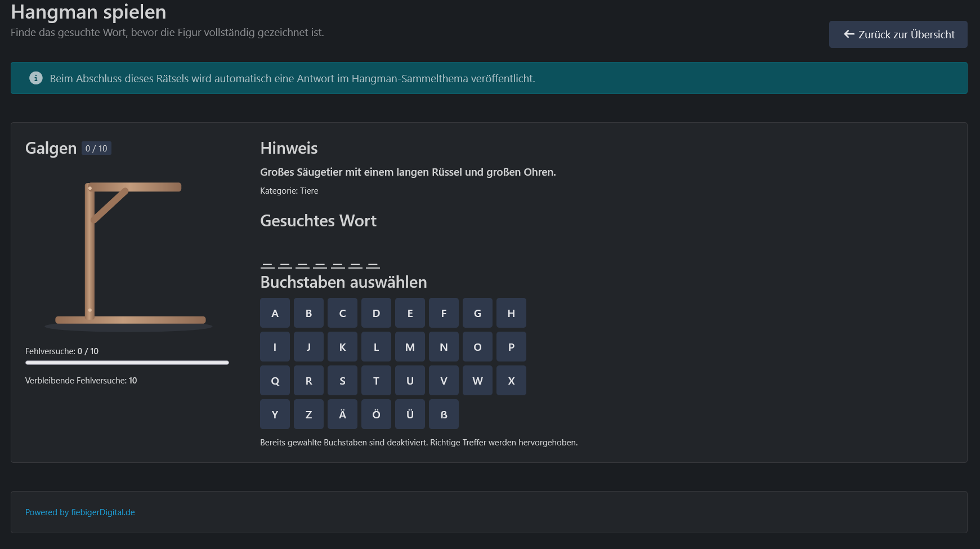Guess the letter W

click(x=477, y=381)
